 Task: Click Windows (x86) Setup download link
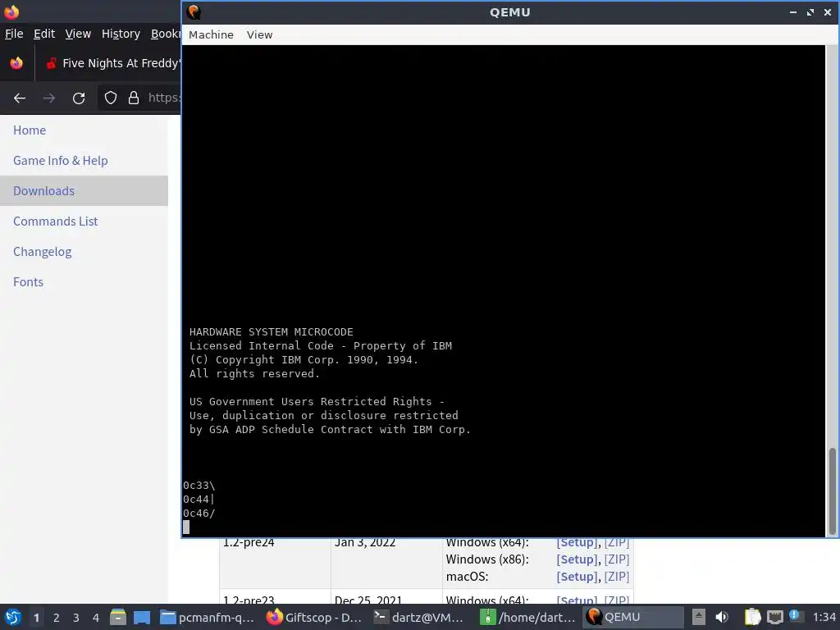point(577,559)
